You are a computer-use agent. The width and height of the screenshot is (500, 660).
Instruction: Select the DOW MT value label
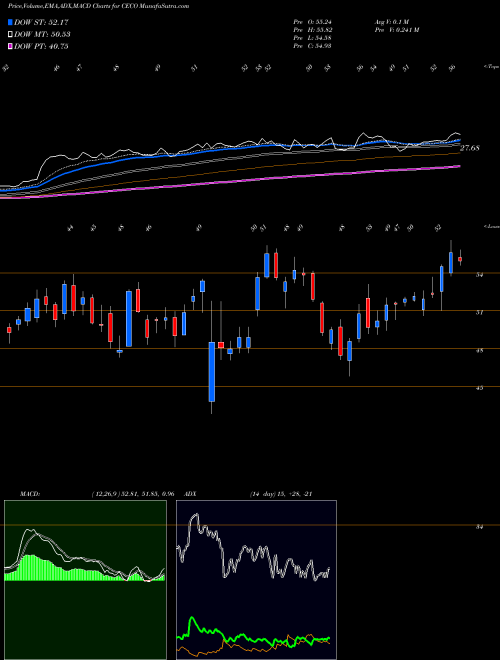[42, 35]
